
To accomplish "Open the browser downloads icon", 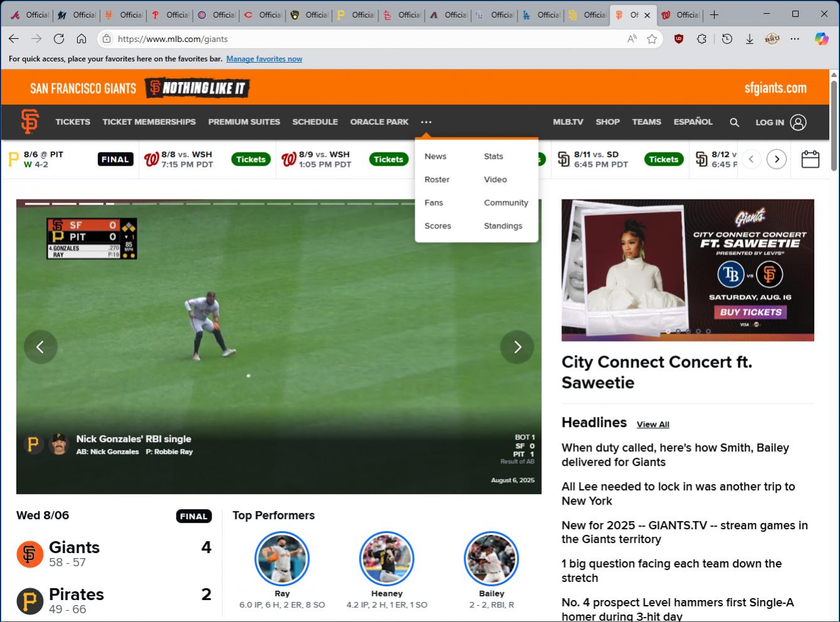I will pyautogui.click(x=749, y=39).
